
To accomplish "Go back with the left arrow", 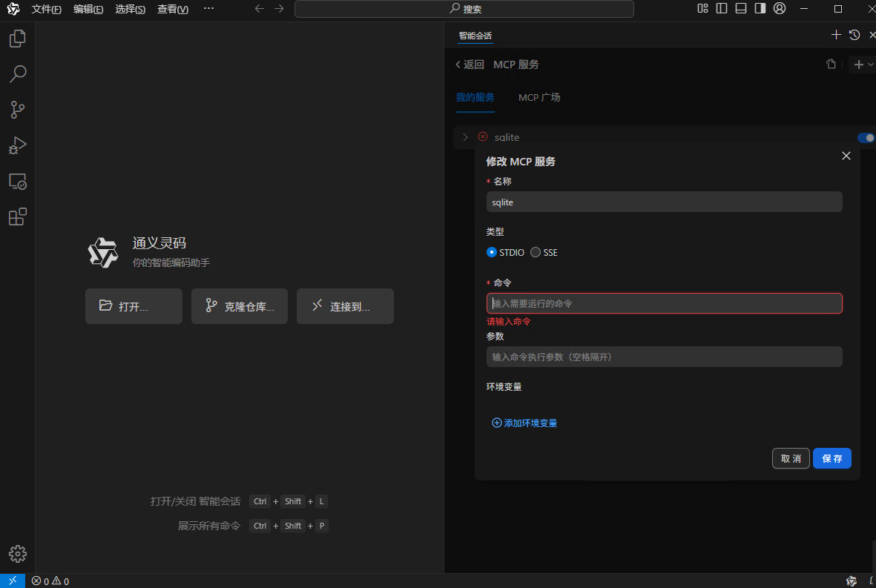I will (x=259, y=8).
